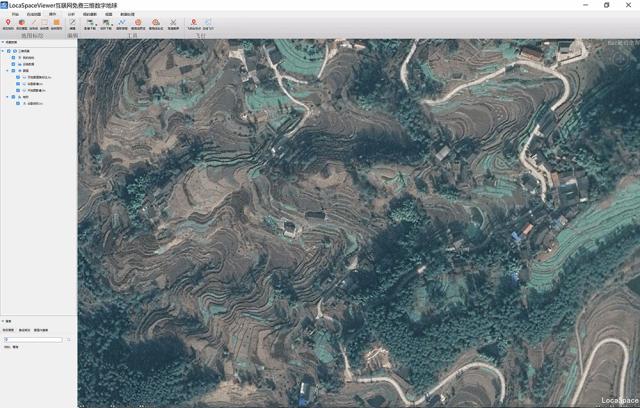Screen dimensions: 640x408
Task: Click the search button beside the input box
Action: click(x=69, y=340)
